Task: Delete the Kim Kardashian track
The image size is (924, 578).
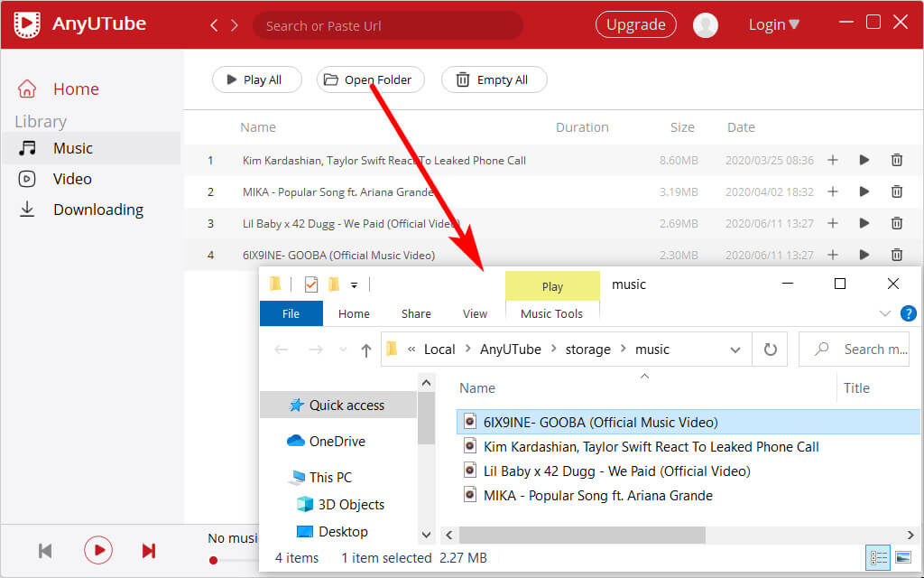Action: [x=896, y=160]
